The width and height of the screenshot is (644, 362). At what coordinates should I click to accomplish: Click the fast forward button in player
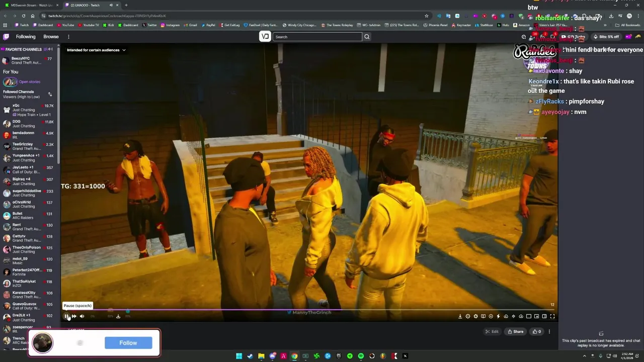click(x=74, y=316)
